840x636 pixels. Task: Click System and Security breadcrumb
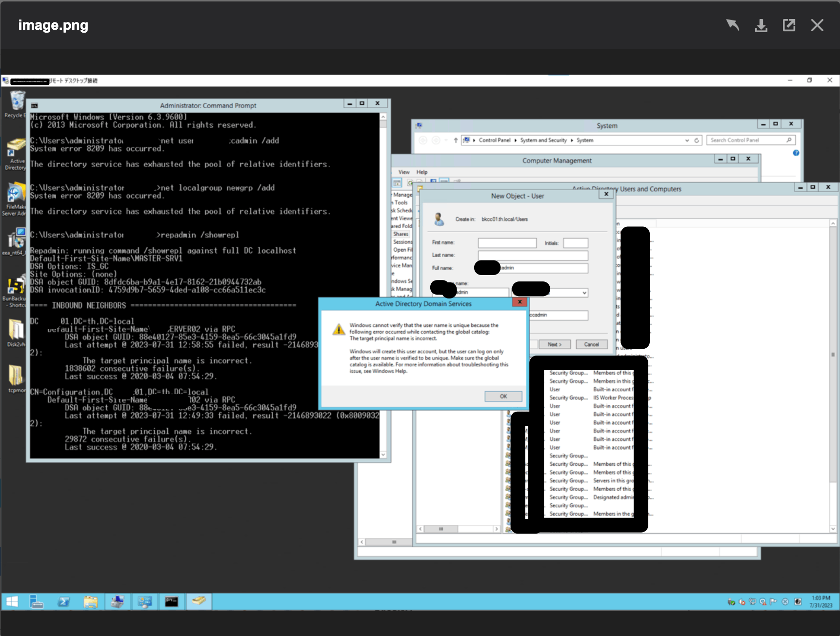click(x=543, y=140)
